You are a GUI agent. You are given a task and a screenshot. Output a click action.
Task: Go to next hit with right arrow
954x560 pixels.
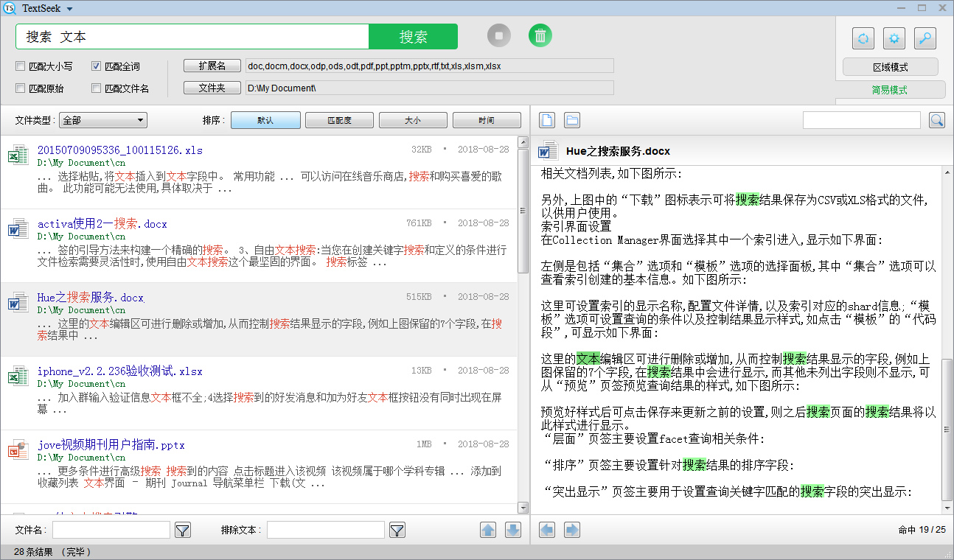click(572, 530)
